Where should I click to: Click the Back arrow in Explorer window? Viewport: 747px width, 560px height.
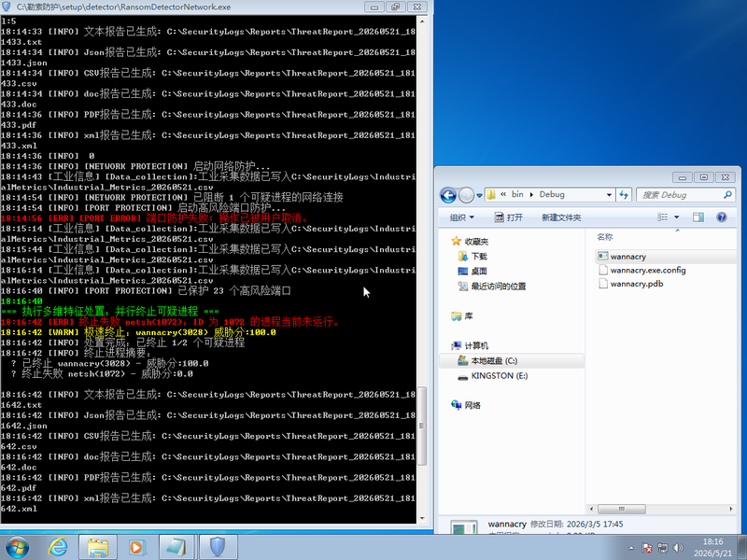[448, 195]
